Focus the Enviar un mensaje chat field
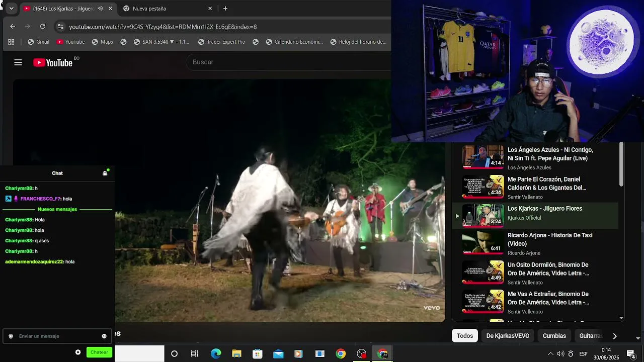Screen dimensions: 644x362 (x=57, y=336)
